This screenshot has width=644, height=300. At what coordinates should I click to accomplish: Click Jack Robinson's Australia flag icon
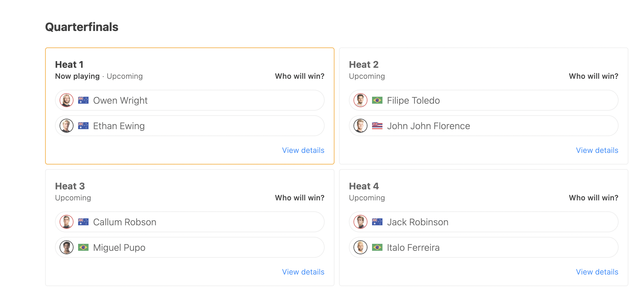(x=377, y=222)
